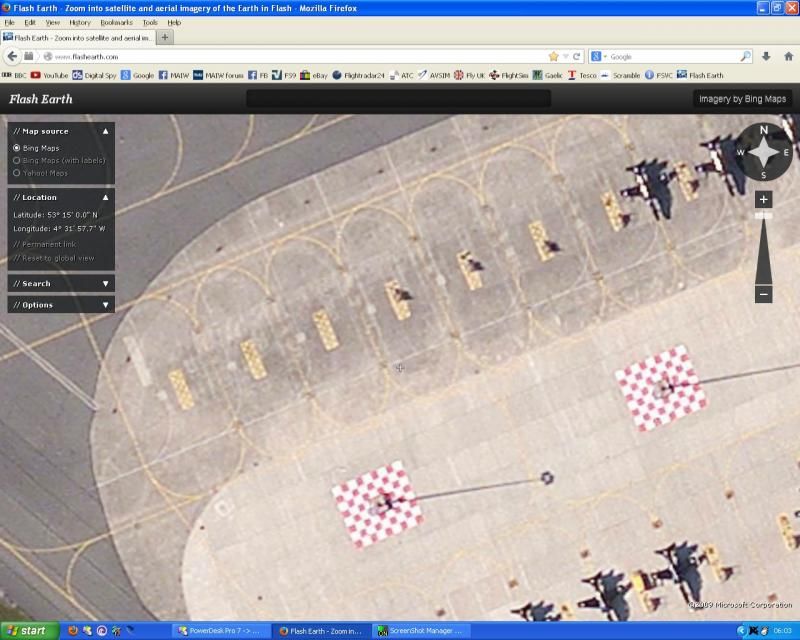Open the eBay bookmark
This screenshot has width=800, height=640.
click(x=314, y=75)
